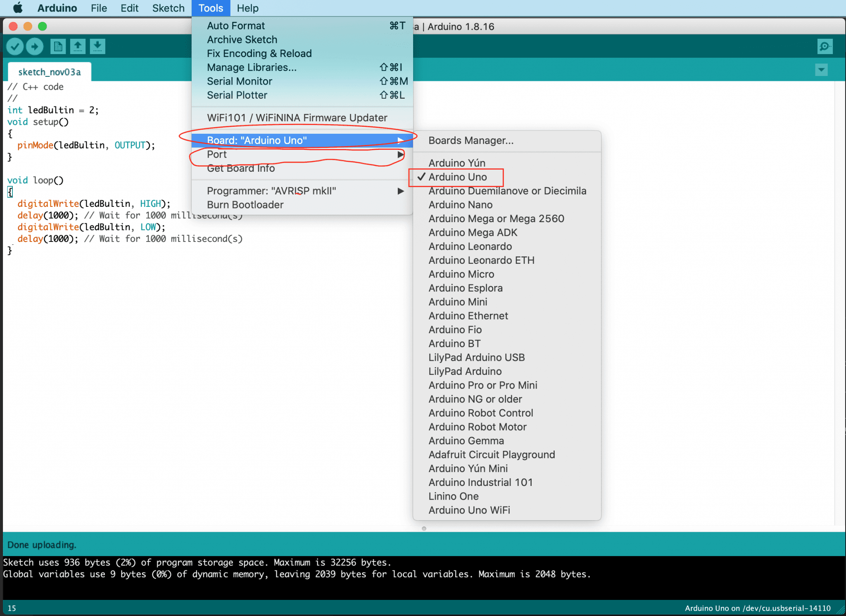
Task: Choose Arduino Mini from board list
Action: click(507, 302)
